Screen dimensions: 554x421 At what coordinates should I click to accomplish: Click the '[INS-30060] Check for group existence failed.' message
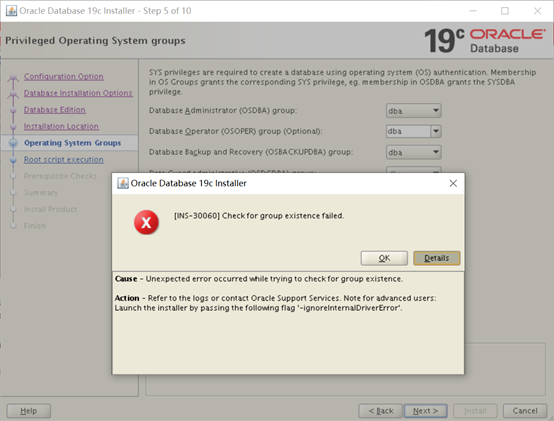click(x=259, y=216)
